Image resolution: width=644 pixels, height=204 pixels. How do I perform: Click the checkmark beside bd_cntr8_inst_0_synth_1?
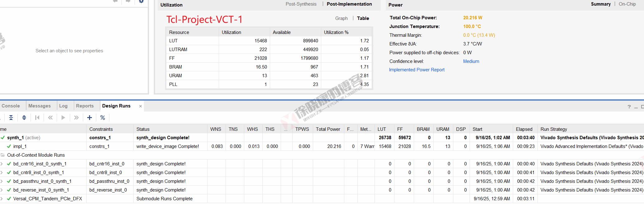coord(9,172)
